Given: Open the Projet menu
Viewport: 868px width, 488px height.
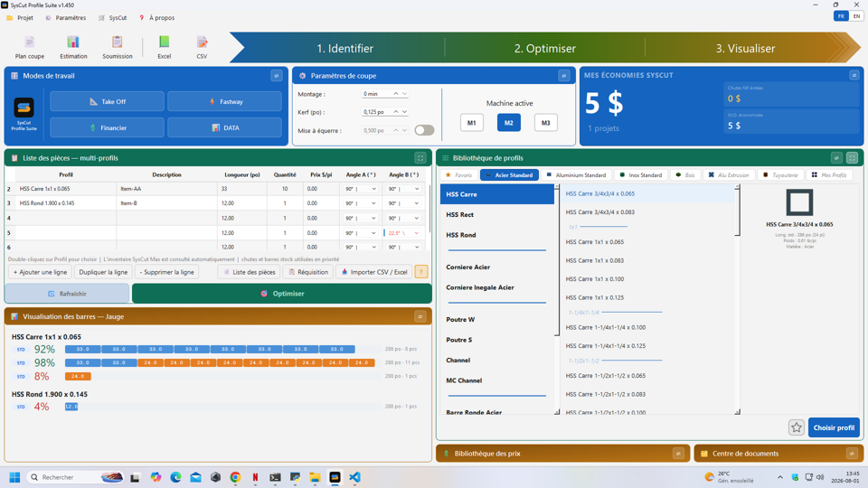Looking at the screenshot, I should tap(20, 18).
